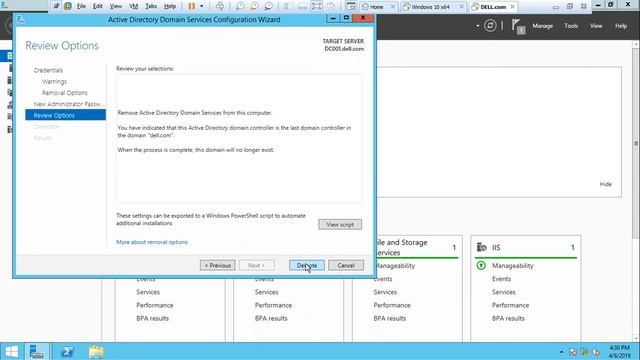The image size is (640, 360).
Task: Click the thumbnail bar toolbar icon
Action: tap(302, 6)
